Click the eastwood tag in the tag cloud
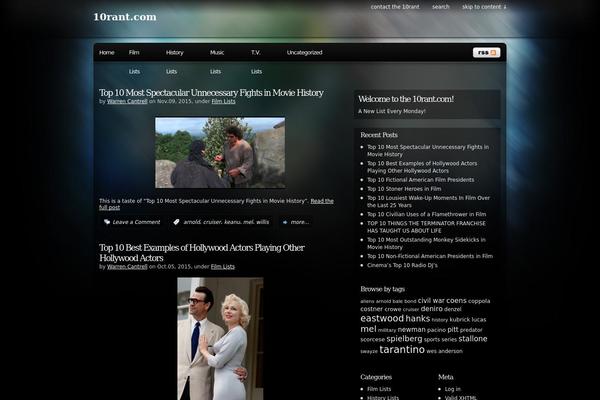Image resolution: width=600 pixels, height=400 pixels. click(382, 318)
